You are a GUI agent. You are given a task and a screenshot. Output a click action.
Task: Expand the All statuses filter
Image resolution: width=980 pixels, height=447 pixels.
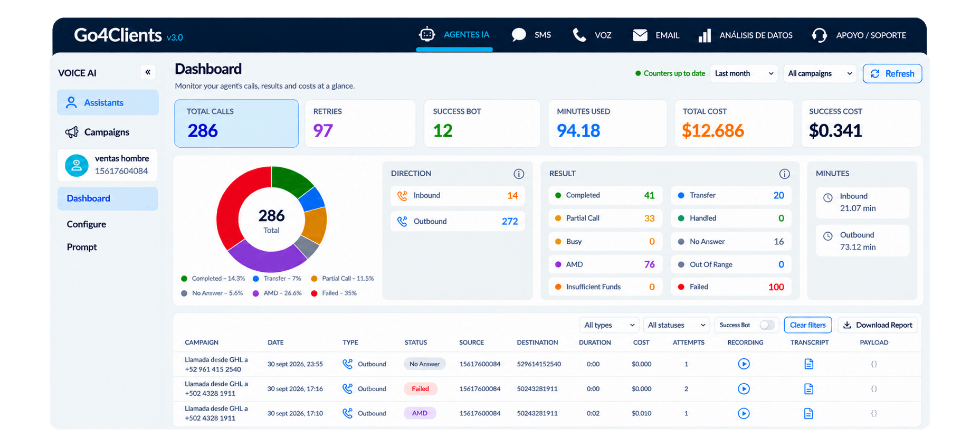[x=676, y=325]
